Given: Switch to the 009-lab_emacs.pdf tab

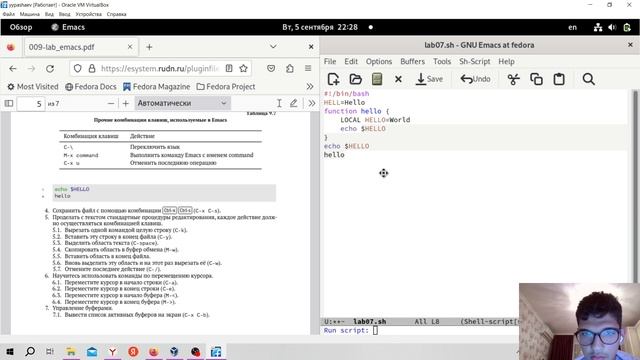Looking at the screenshot, I should click(80, 47).
